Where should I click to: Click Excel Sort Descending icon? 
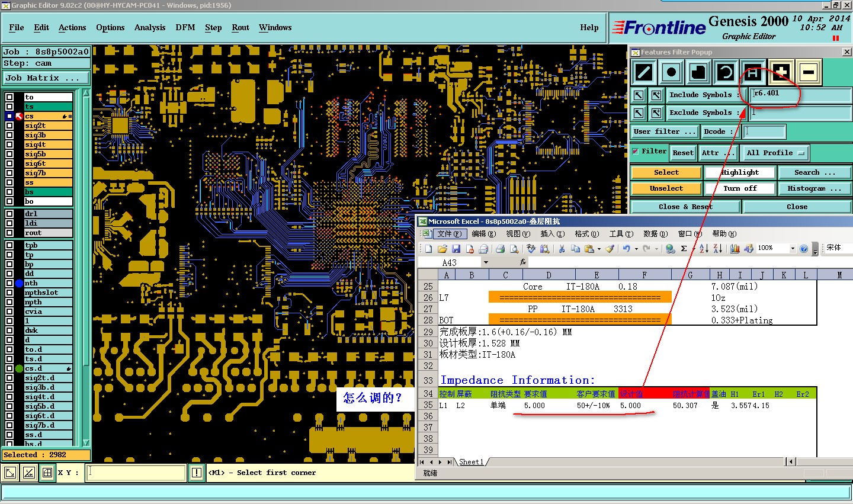coord(717,249)
